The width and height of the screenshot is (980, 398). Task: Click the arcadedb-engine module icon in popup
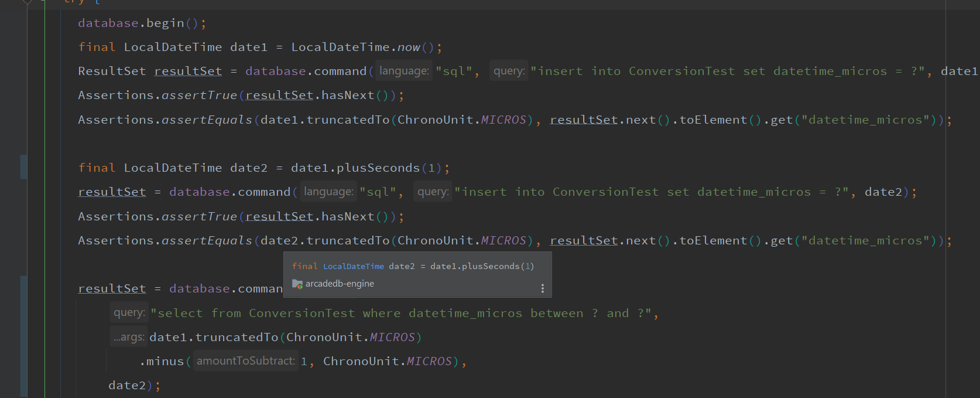tap(297, 284)
